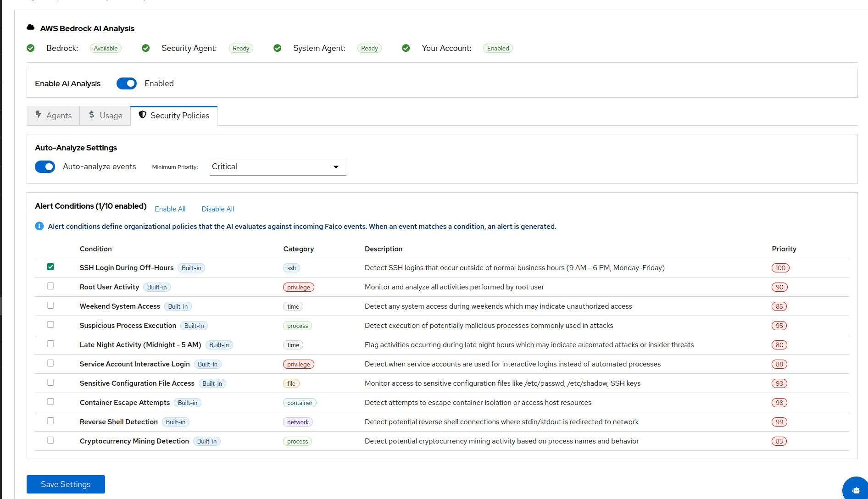Click the priority 88 badge

[x=779, y=364]
